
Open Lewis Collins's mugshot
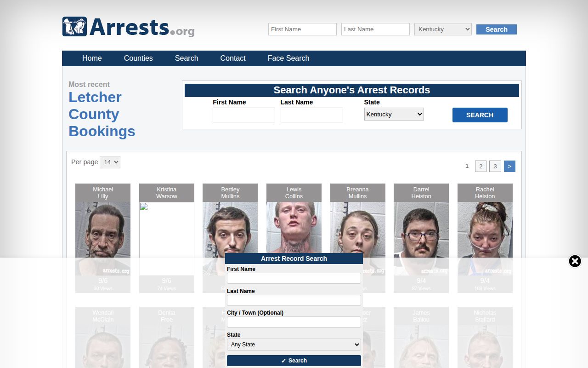point(294,227)
